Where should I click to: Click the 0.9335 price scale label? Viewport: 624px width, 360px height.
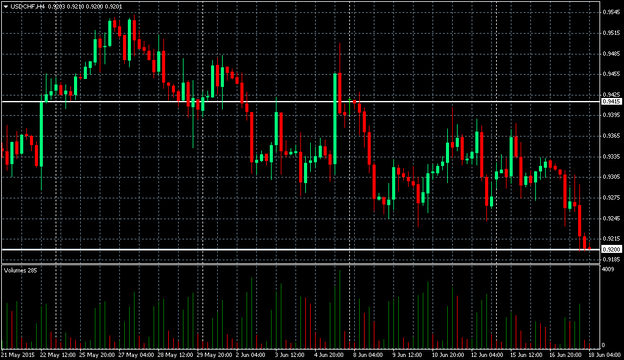(x=611, y=157)
